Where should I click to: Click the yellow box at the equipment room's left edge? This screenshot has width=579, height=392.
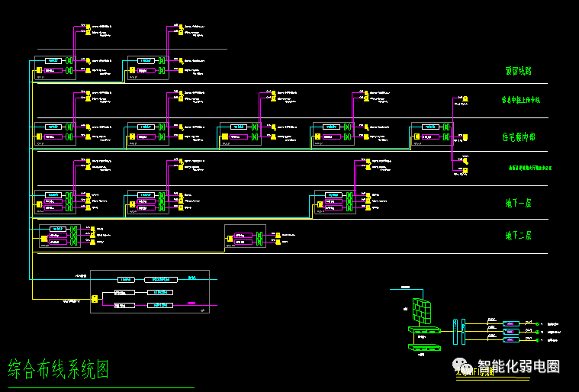click(95, 299)
